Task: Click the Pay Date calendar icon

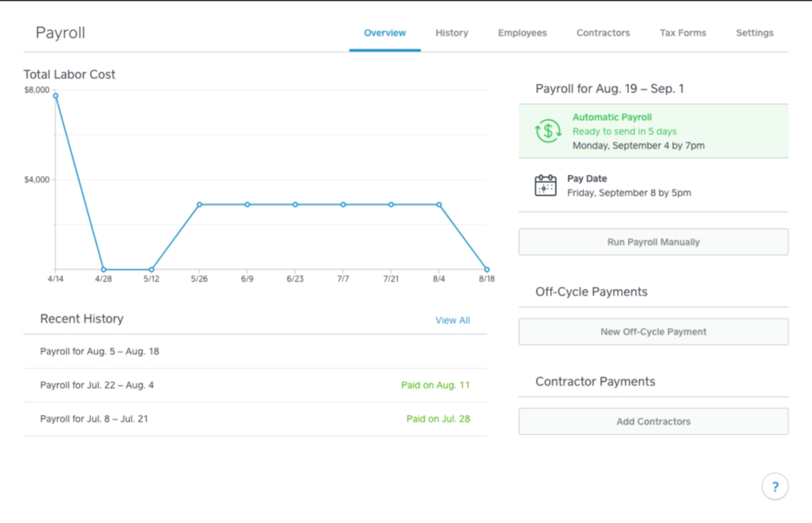Action: click(545, 184)
